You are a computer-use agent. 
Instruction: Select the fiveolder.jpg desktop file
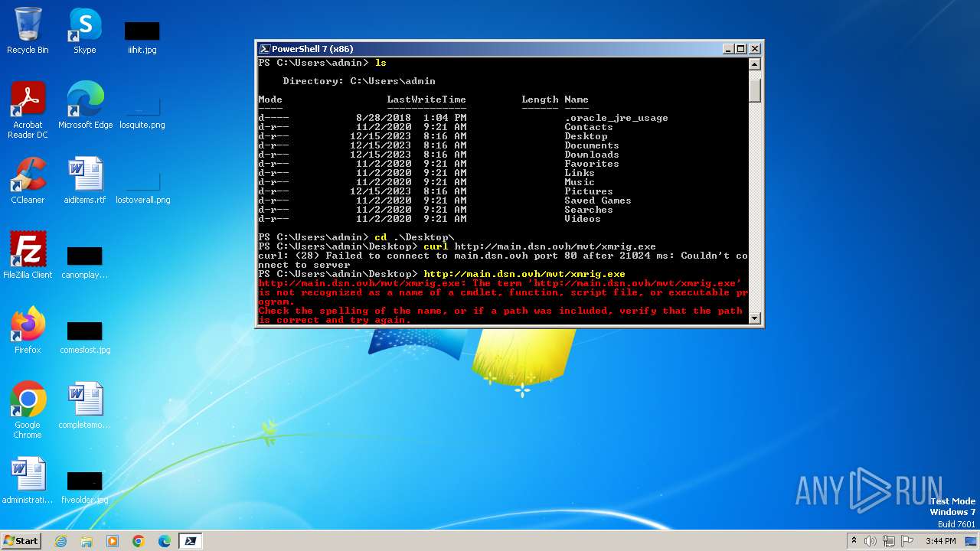click(85, 487)
